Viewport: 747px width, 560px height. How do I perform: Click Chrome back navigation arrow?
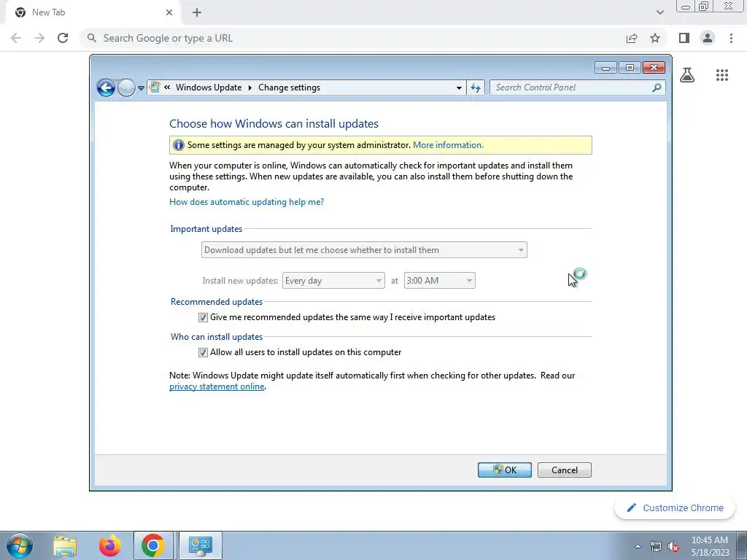coord(16,38)
